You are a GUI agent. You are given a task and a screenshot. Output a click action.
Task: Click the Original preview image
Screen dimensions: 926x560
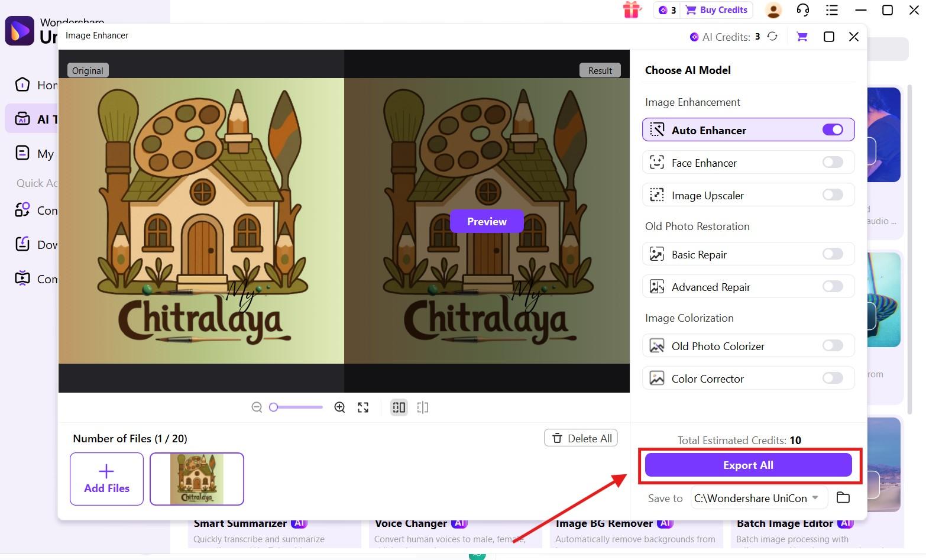(x=201, y=221)
